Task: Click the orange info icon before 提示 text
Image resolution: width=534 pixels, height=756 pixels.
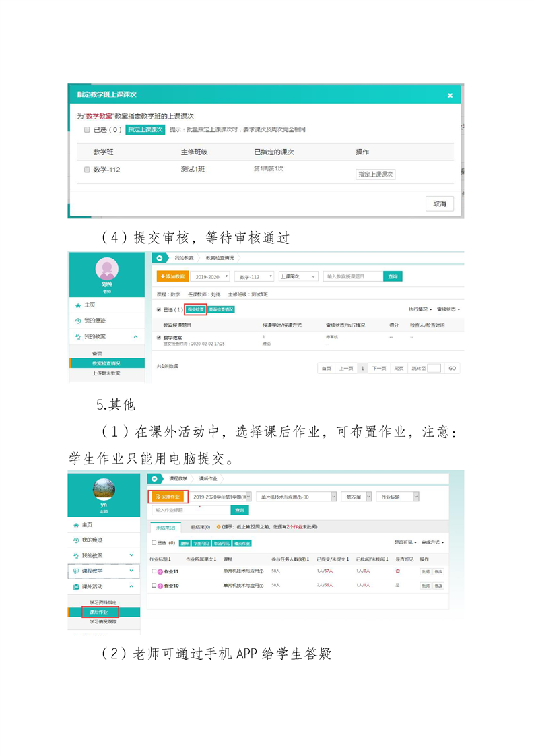Action: (x=217, y=527)
